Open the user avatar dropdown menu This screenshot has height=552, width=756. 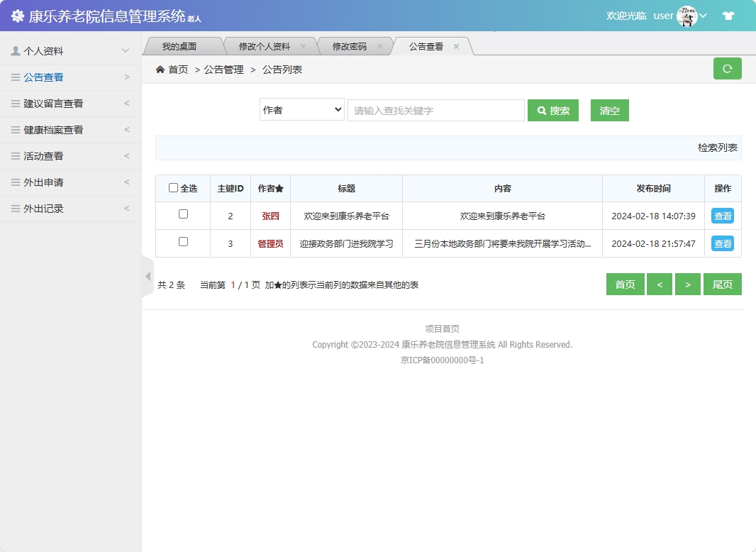686,15
